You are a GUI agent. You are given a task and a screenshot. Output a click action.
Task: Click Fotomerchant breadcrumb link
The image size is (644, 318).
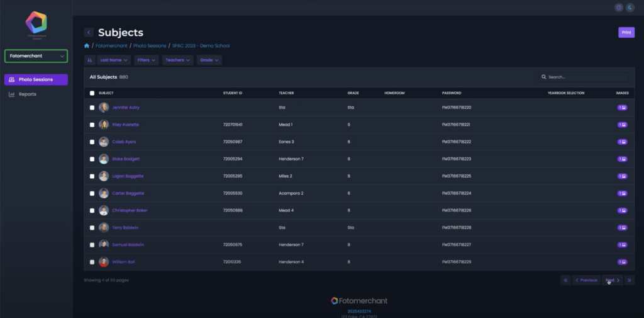point(111,46)
